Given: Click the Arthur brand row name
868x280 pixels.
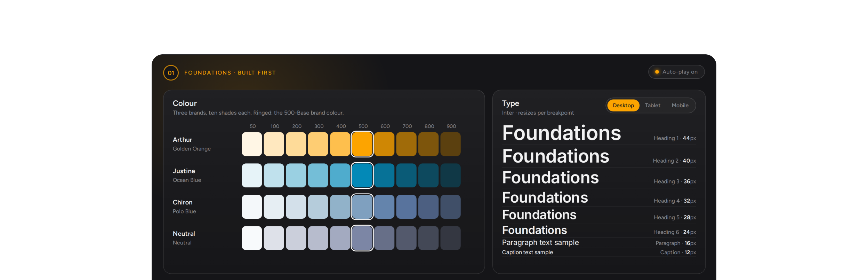Looking at the screenshot, I should [x=183, y=140].
